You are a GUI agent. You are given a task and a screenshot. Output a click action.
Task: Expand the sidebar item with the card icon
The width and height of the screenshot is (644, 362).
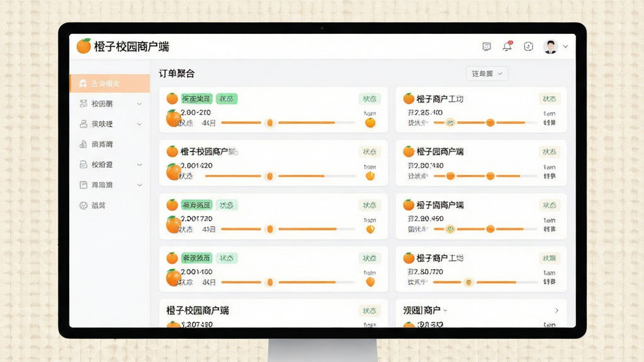coord(140,165)
